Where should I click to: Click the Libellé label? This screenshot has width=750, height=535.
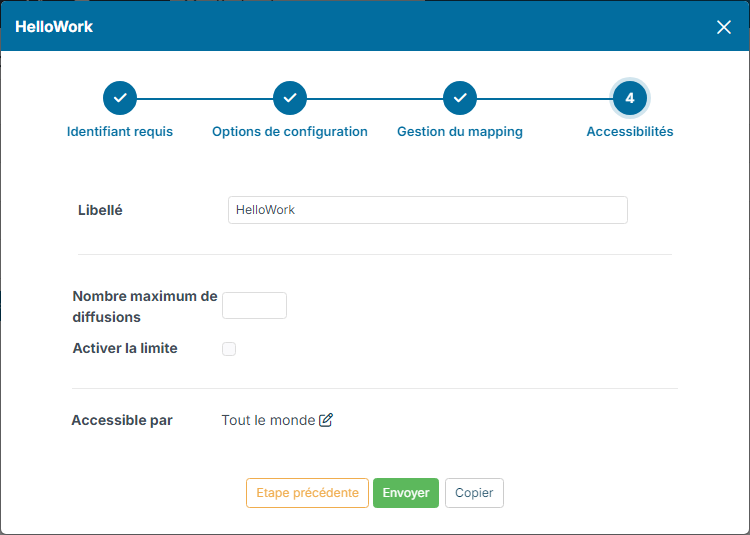coord(100,210)
